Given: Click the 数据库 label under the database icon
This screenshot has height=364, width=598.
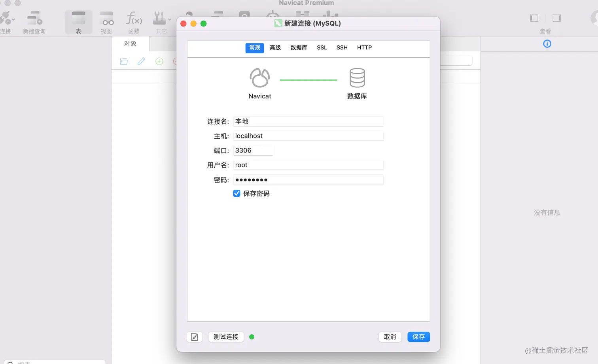Looking at the screenshot, I should tap(357, 96).
